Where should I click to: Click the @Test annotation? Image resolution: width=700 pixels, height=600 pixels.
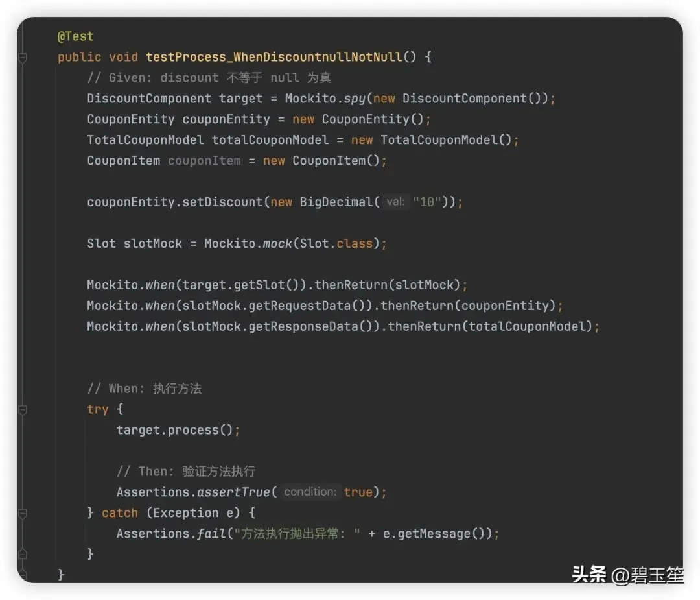[x=75, y=36]
